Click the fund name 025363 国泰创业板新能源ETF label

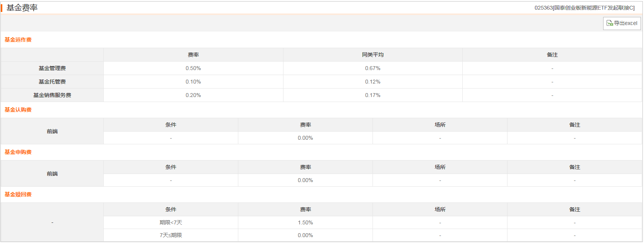(x=584, y=8)
